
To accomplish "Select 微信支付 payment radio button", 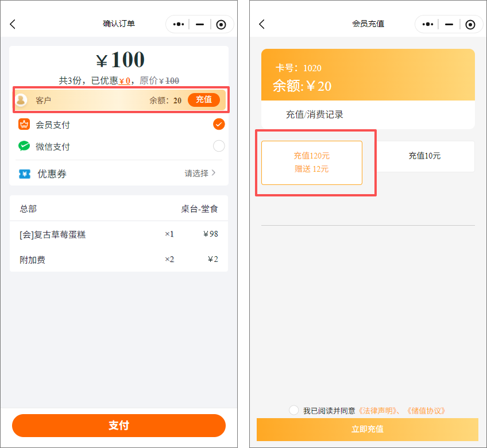I will click(x=219, y=146).
